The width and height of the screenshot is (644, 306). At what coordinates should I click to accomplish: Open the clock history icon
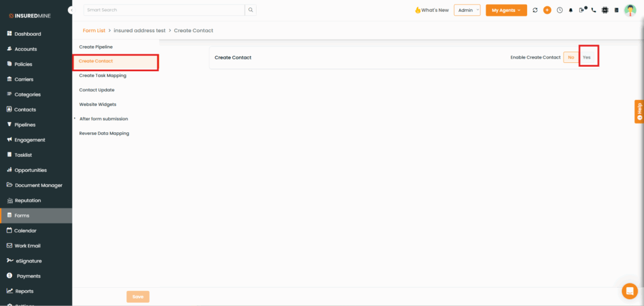[x=559, y=10]
